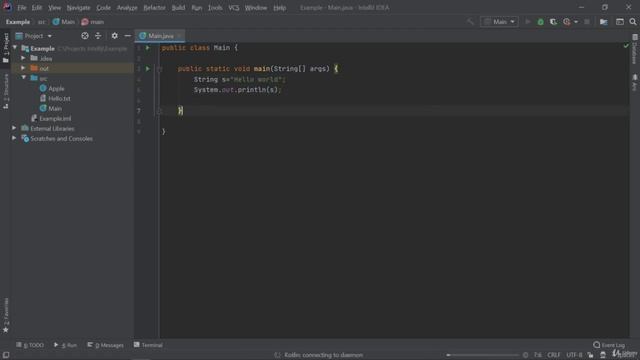Expand Scratches and Consoles node
Screen dimensions: 640x360
14,138
